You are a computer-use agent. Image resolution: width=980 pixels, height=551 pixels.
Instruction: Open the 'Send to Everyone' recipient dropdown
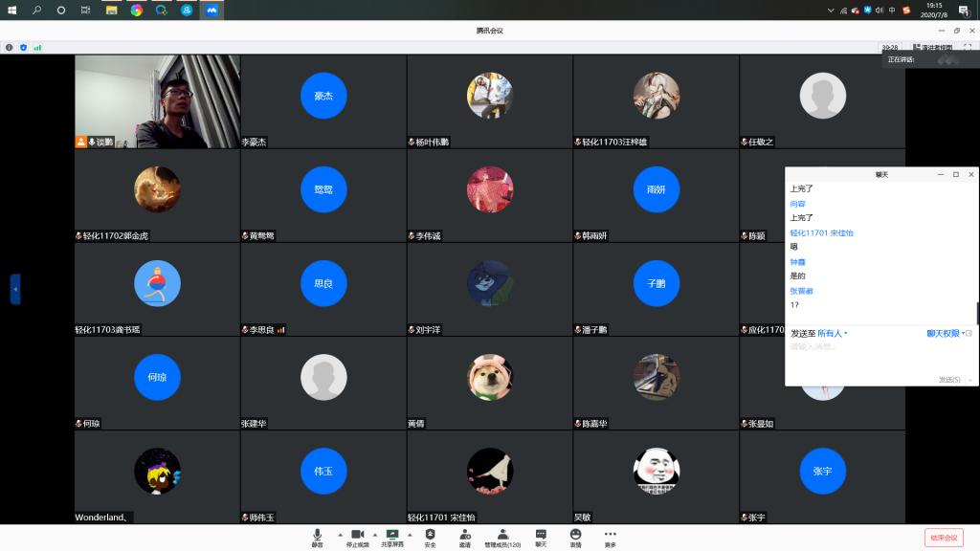coord(832,333)
